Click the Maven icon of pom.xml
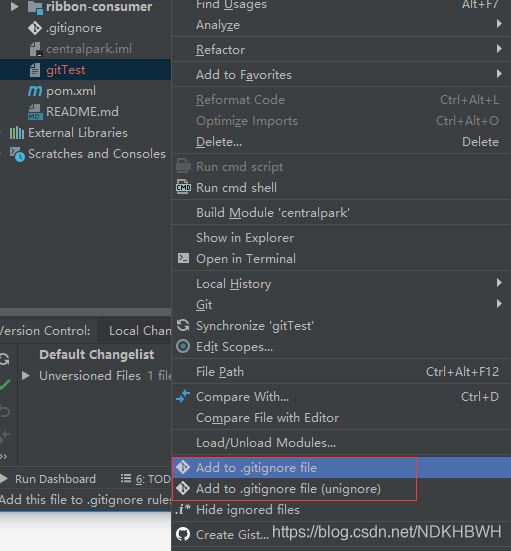The width and height of the screenshot is (511, 551). (x=35, y=91)
